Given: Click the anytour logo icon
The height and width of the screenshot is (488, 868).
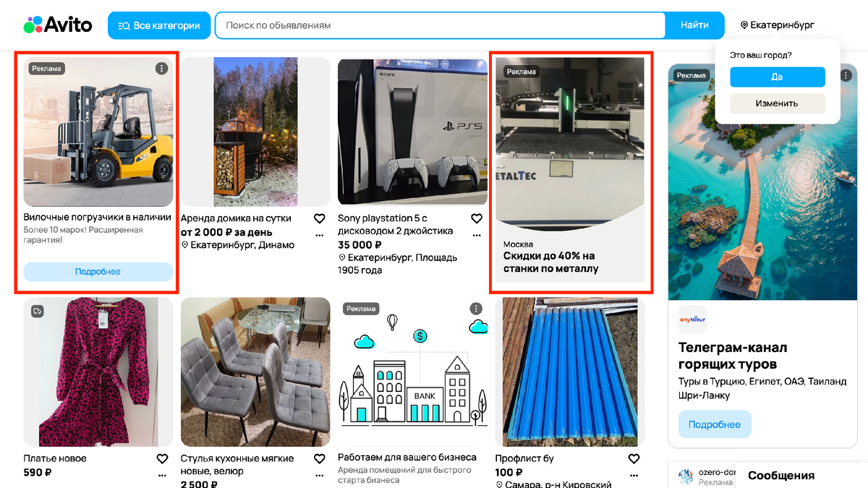Looking at the screenshot, I should tap(692, 319).
